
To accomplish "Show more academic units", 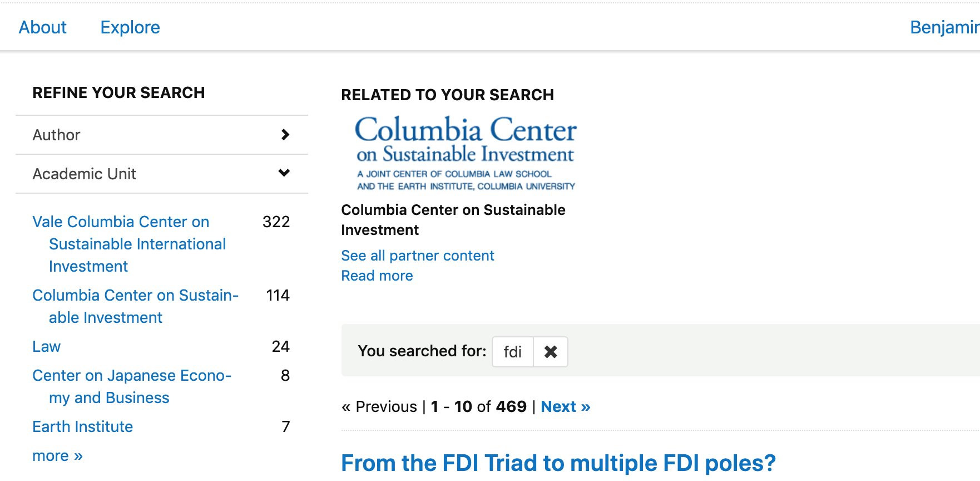I will tap(57, 456).
